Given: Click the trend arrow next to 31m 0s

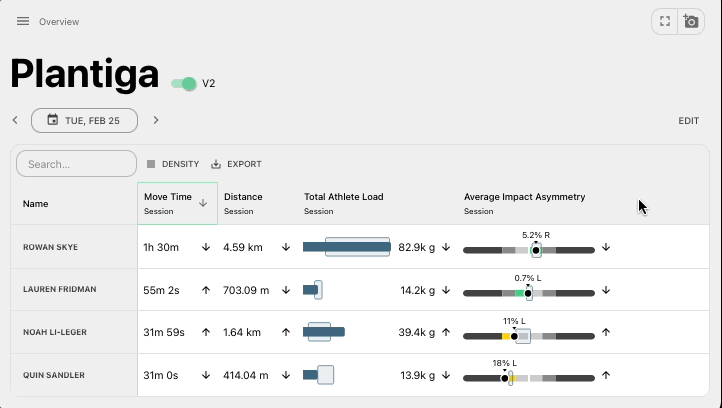Looking at the screenshot, I should (206, 375).
